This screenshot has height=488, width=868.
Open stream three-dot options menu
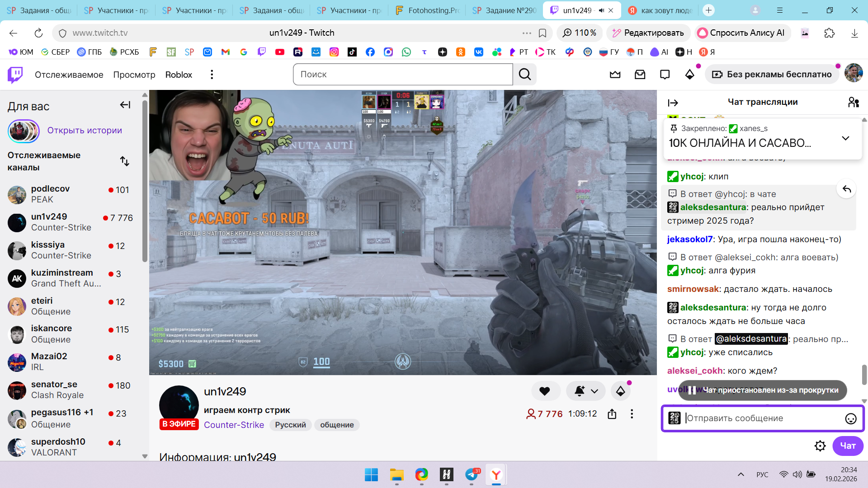[632, 414]
